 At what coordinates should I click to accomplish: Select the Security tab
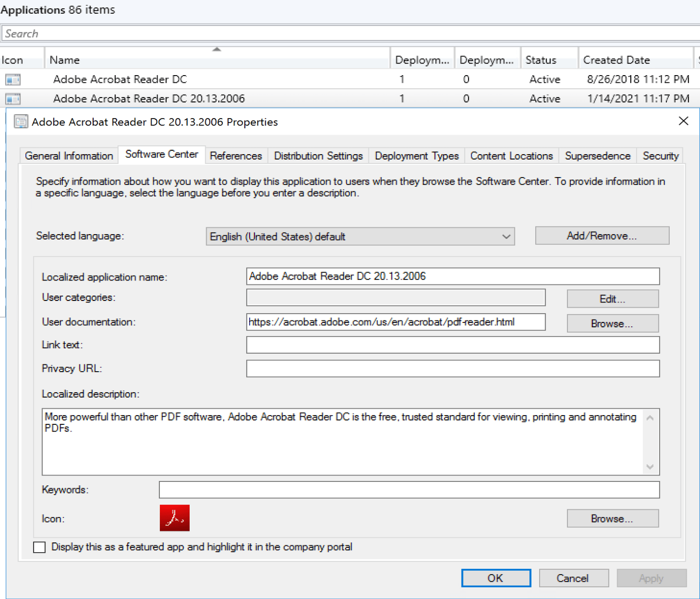click(x=661, y=156)
